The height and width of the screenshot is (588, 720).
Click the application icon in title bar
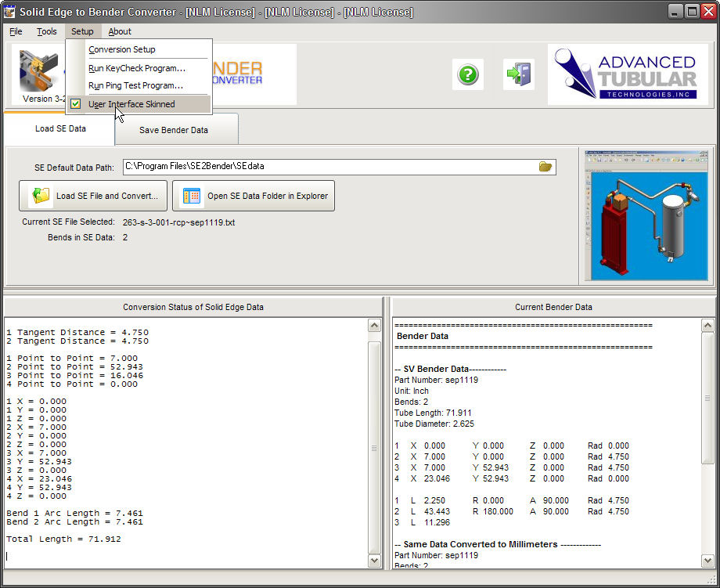10,12
